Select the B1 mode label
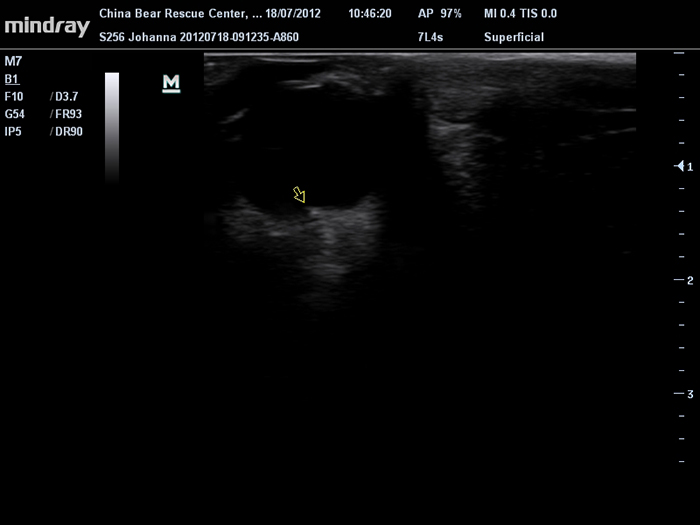 pyautogui.click(x=12, y=78)
